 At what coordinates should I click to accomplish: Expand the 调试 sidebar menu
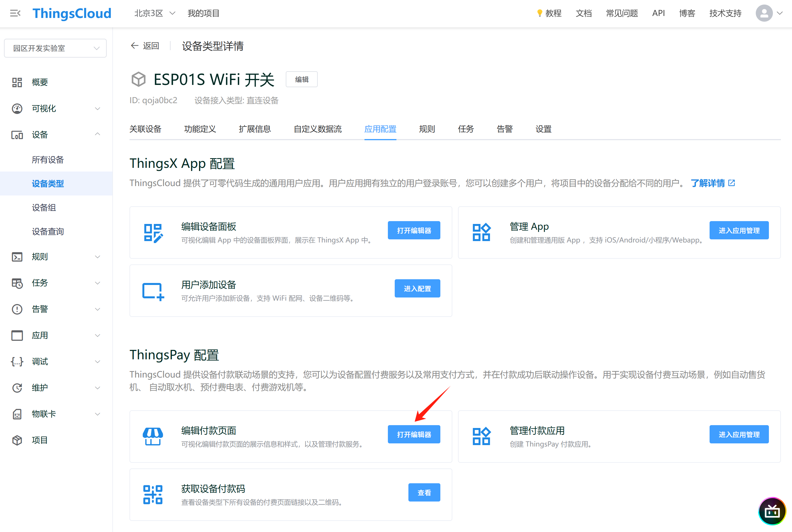tap(98, 361)
